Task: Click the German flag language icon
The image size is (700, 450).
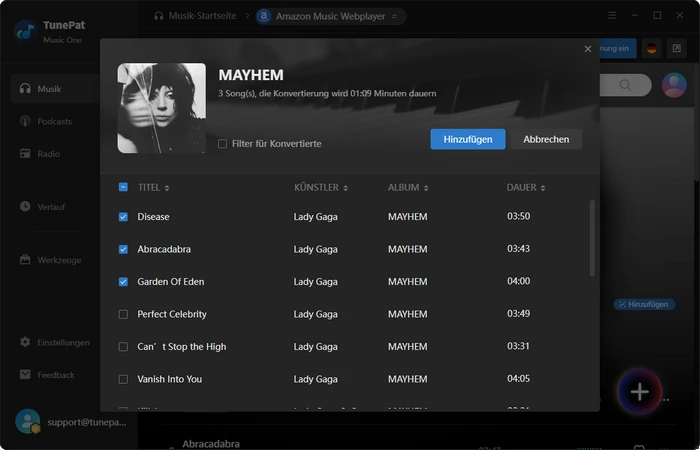Action: [651, 49]
